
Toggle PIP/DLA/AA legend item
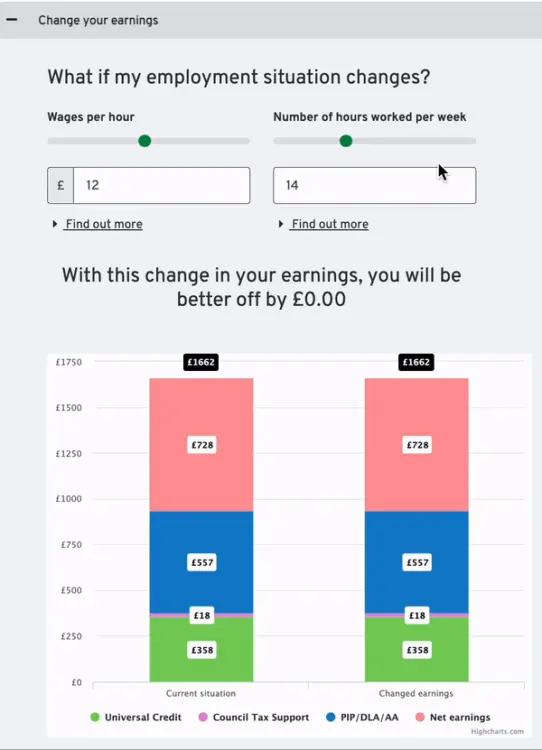(x=362, y=717)
